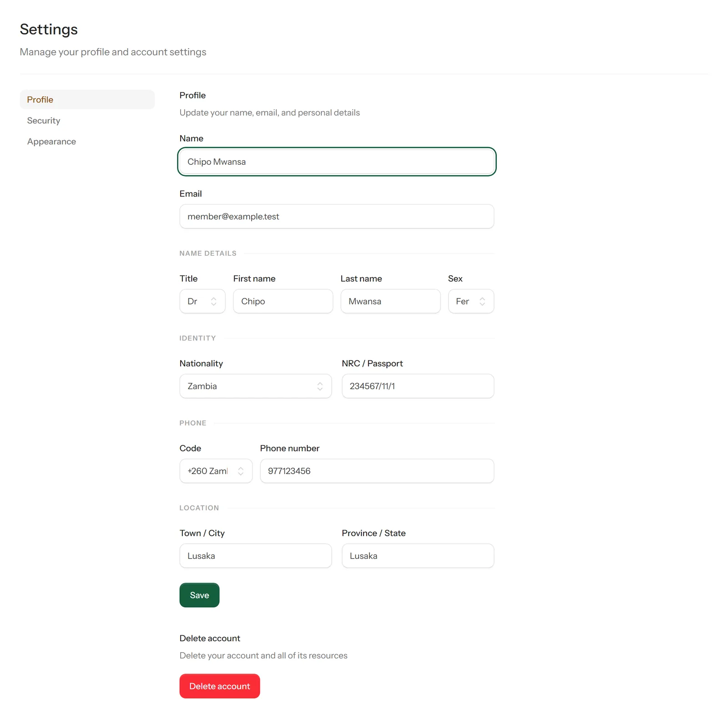Image resolution: width=728 pixels, height=718 pixels.
Task: Edit the Last name field
Action: pyautogui.click(x=390, y=301)
